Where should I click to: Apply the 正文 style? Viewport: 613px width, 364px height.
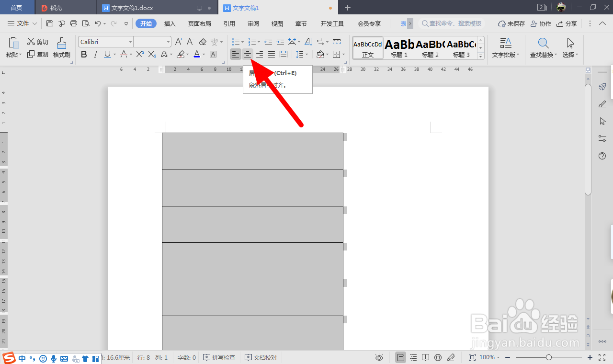pos(368,48)
